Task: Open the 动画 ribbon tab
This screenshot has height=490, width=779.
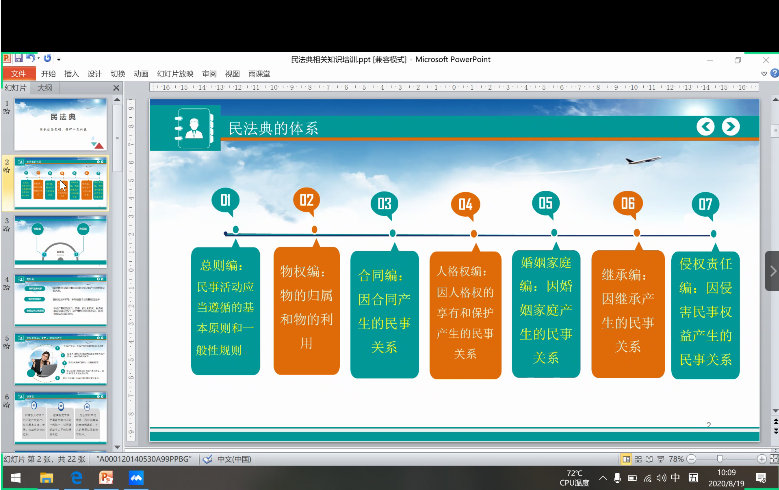Action: 141,74
